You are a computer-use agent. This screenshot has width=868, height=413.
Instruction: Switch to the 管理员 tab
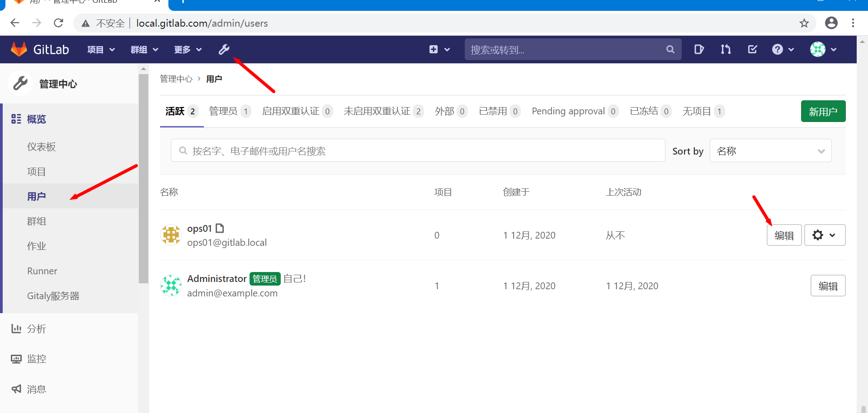230,111
